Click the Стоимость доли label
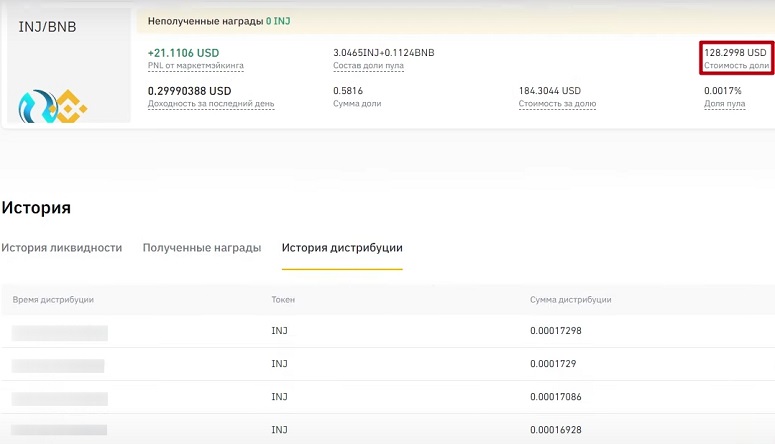 tap(736, 66)
